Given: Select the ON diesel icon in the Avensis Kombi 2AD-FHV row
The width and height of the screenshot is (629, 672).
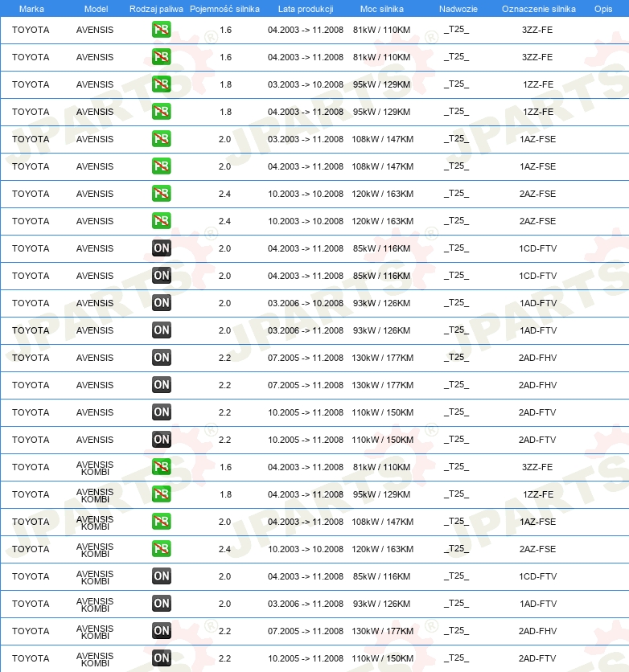Looking at the screenshot, I should 161,631.
